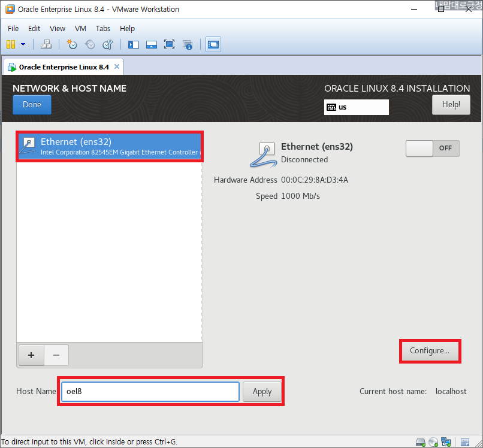The height and width of the screenshot is (448, 483).
Task: Enter full screen mode icon
Action: coord(169,44)
